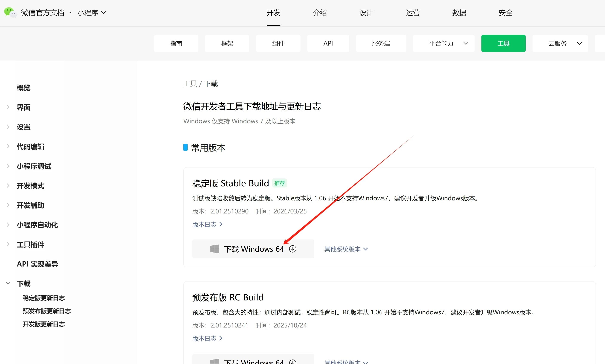
Task: Expand 其他系统版本 for Stable Build
Action: pyautogui.click(x=346, y=249)
